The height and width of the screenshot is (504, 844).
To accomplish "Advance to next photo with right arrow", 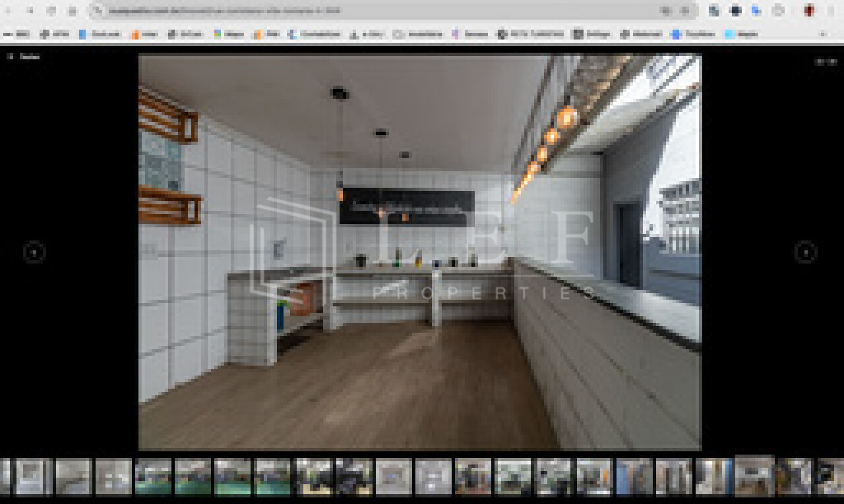I will click(805, 252).
